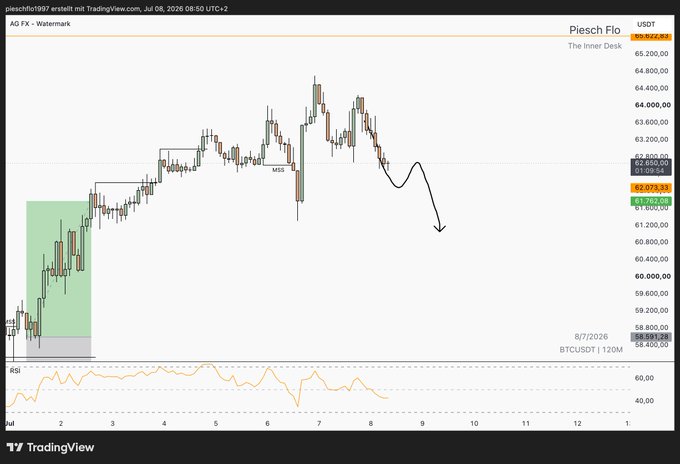Screen dimensions: 680x464
Task: Click date 7 on the time axis
Action: [x=319, y=423]
